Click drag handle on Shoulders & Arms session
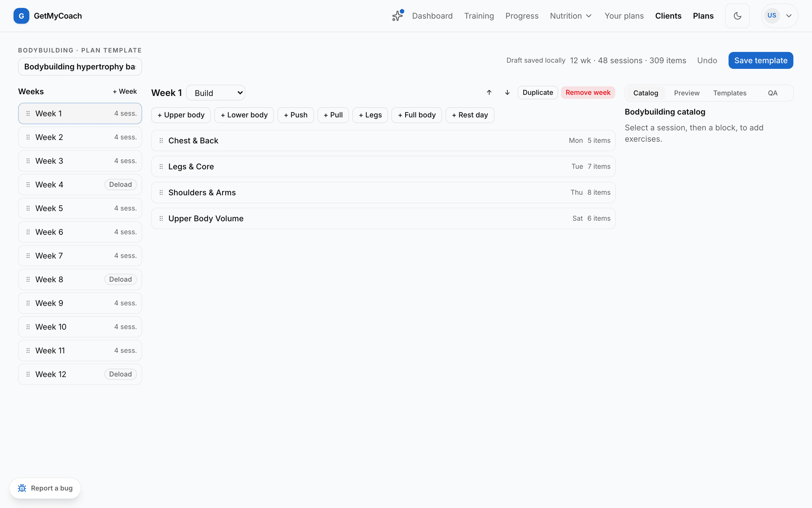 [x=161, y=192]
